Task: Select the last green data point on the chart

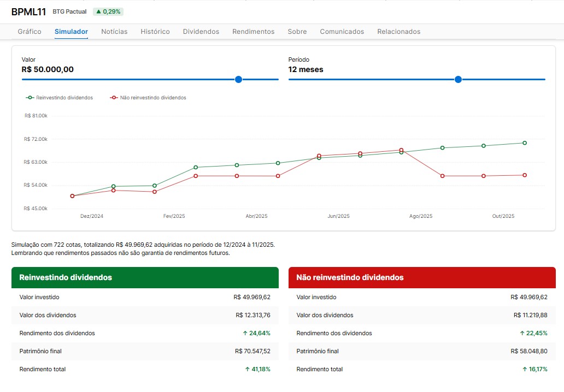Action: pos(525,143)
